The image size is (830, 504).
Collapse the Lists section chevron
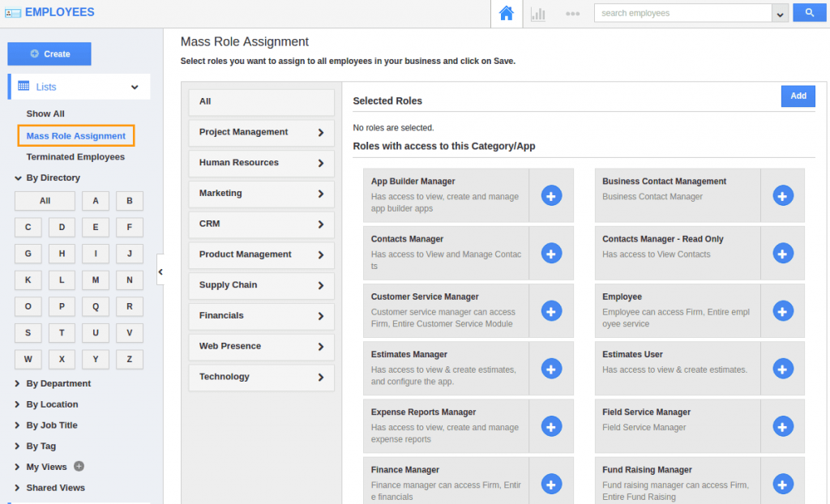coord(135,88)
